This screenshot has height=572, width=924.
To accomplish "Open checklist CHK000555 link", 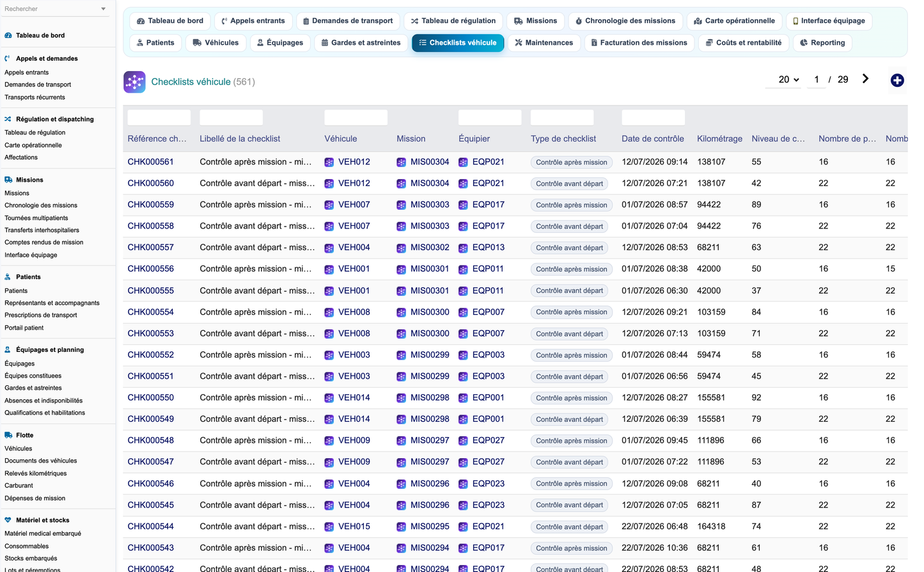I will coord(151,290).
